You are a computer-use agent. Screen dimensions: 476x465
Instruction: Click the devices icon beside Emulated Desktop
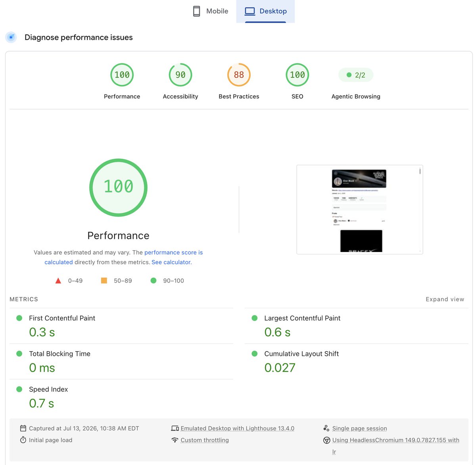tap(175, 428)
